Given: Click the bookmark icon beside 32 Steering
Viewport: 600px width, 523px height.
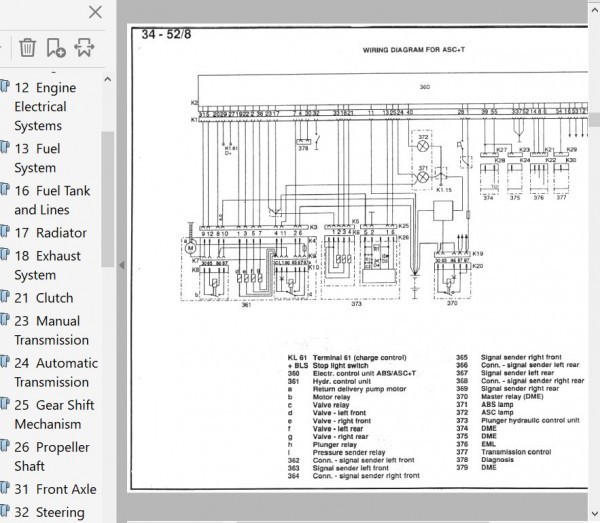Looking at the screenshot, I should 4,511.
